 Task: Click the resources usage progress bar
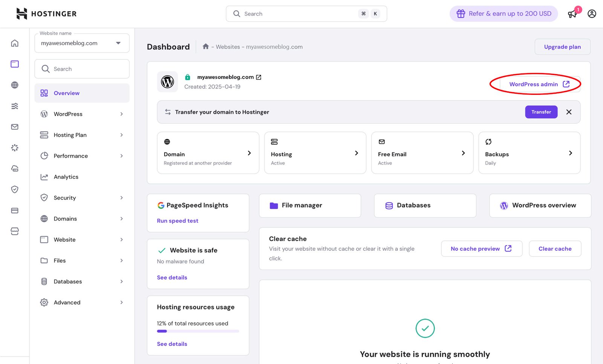(x=198, y=331)
